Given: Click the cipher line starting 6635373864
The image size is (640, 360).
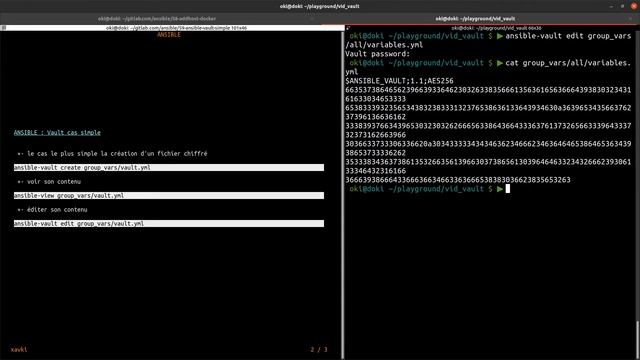Looking at the screenshot, I should pos(488,90).
